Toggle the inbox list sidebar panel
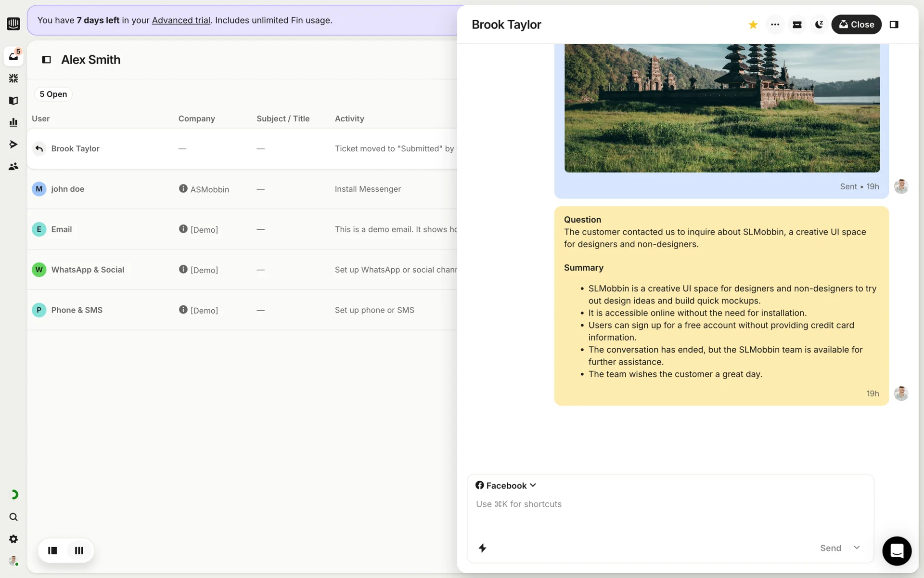 47,60
